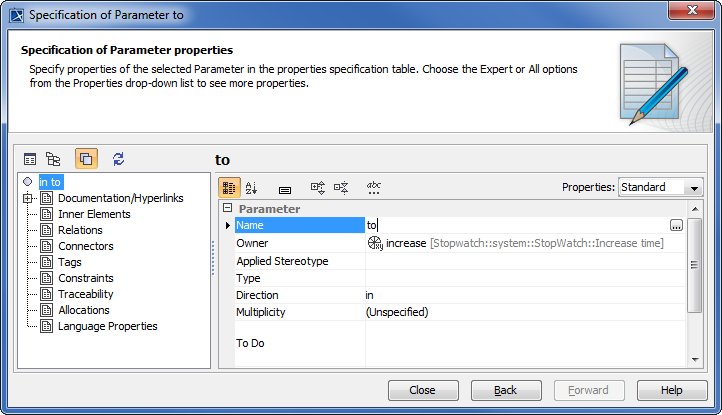The height and width of the screenshot is (415, 722).
Task: Toggle the categorized view icon
Action: click(229, 187)
